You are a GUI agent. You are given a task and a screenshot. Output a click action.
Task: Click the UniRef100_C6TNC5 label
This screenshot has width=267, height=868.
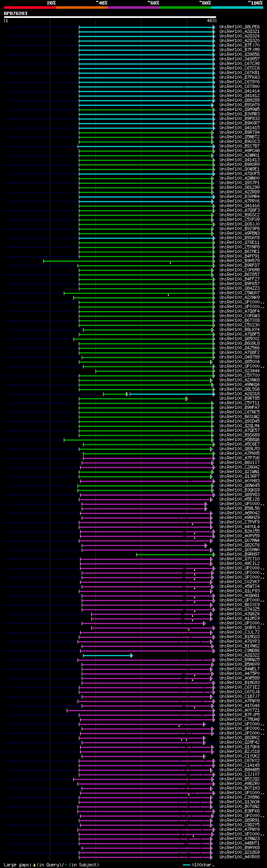(239, 412)
